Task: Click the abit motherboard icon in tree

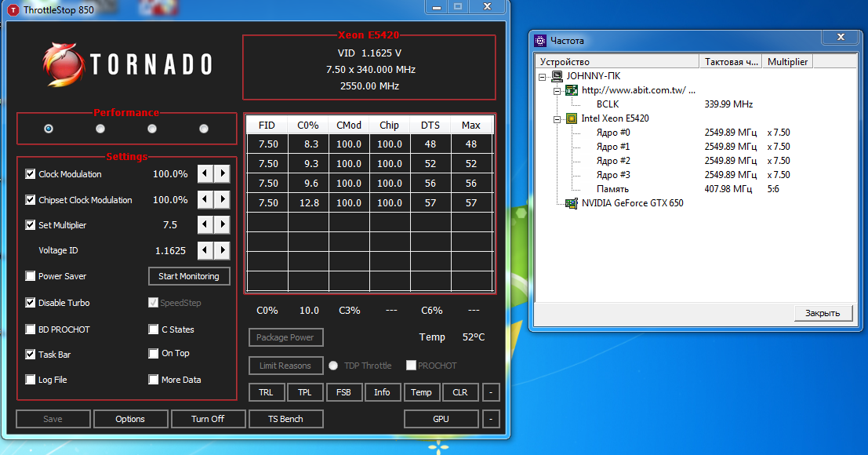Action: click(x=572, y=90)
